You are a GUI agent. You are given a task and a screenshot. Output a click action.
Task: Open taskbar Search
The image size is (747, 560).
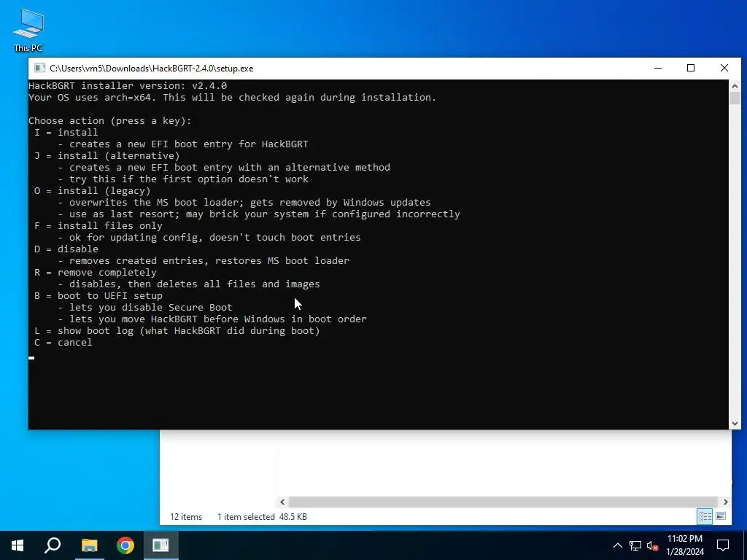53,545
